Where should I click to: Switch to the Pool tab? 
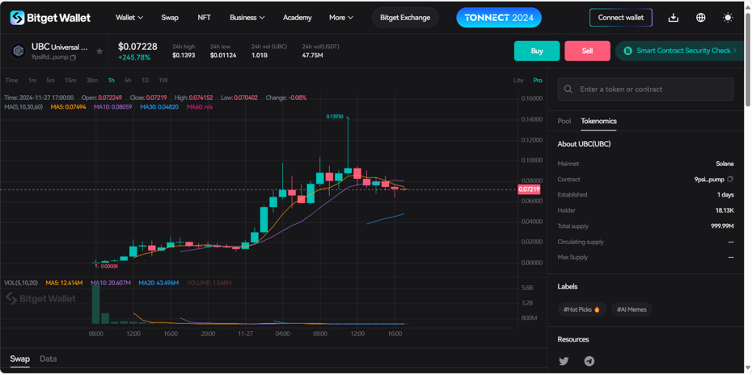click(564, 121)
